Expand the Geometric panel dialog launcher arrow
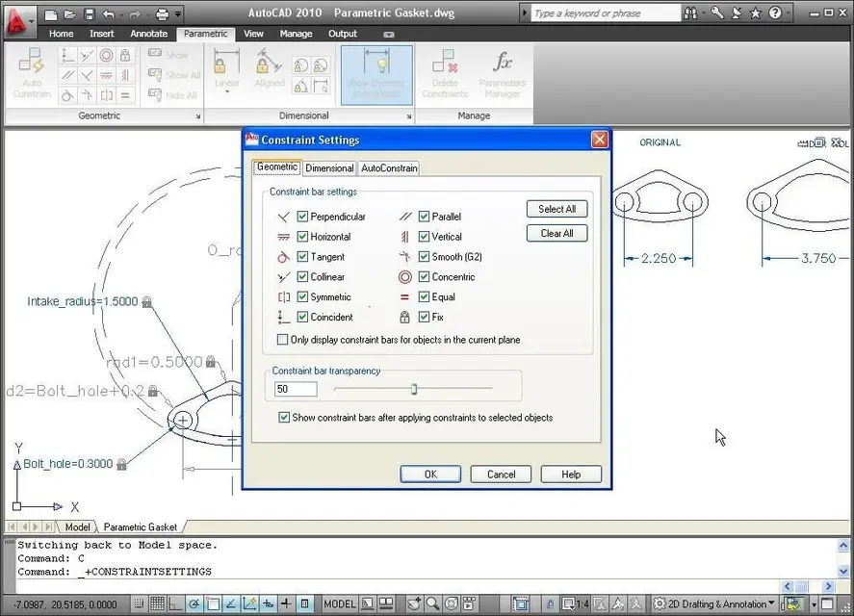 point(198,116)
